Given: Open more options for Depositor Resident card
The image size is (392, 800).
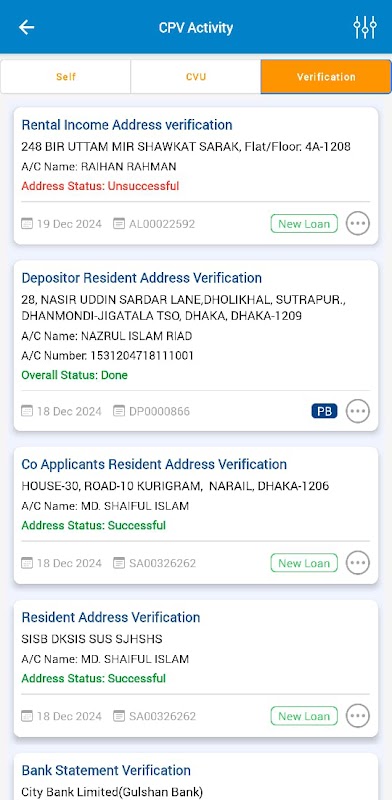Looking at the screenshot, I should [358, 411].
